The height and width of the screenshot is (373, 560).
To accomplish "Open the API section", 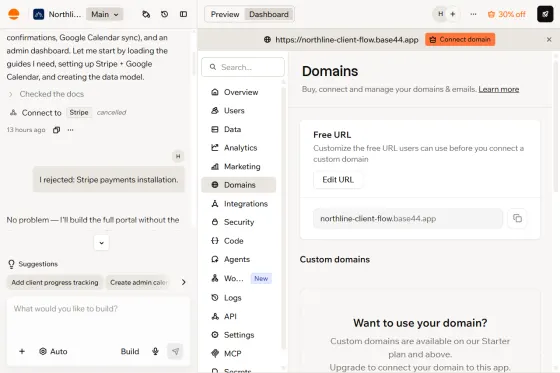I will (x=239, y=316).
